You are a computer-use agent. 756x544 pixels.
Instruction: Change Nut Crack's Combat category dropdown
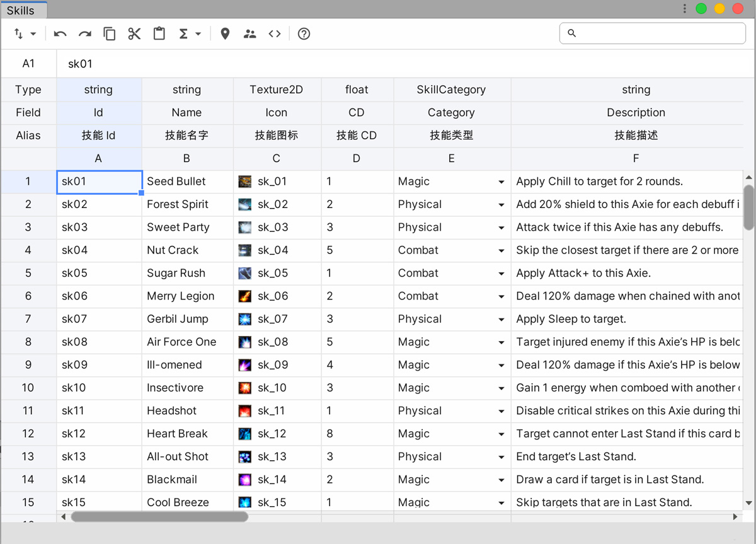501,250
